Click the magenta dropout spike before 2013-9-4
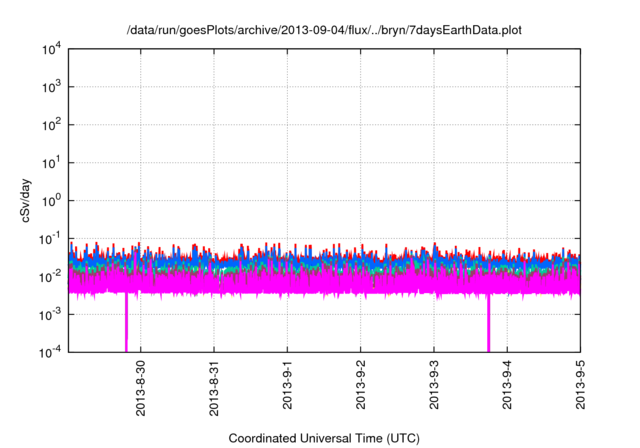The image size is (640, 448). (489, 322)
